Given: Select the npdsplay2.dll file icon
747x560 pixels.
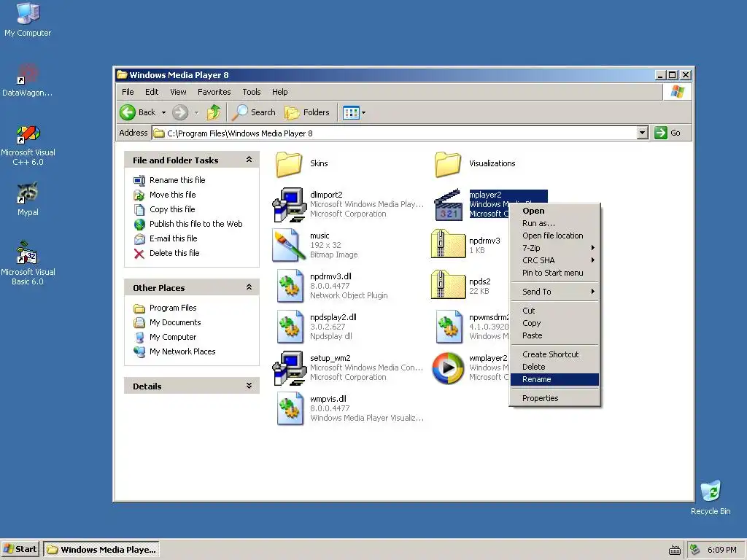Looking at the screenshot, I should (x=290, y=327).
